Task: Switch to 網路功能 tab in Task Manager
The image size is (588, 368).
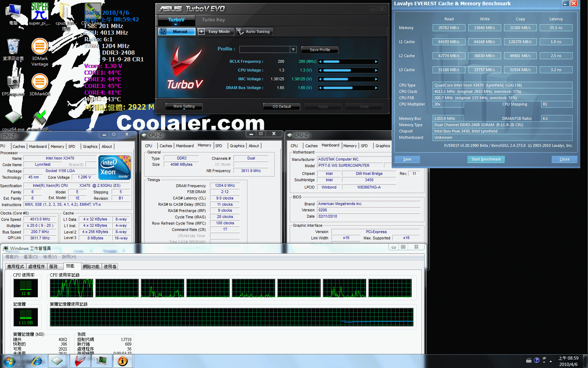Action: (91, 267)
